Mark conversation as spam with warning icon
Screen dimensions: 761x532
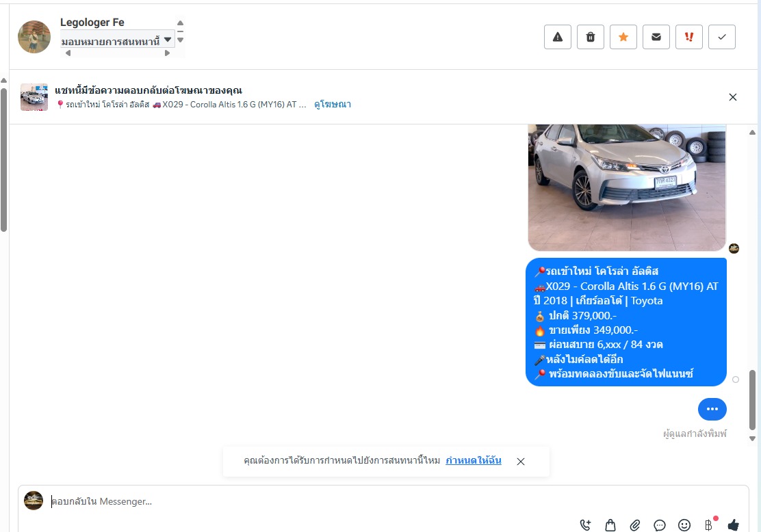[x=558, y=37]
